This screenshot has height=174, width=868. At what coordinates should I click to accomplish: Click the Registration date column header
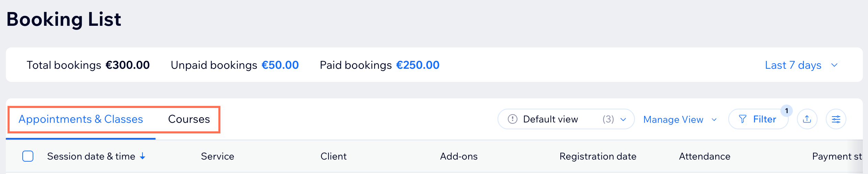pyautogui.click(x=598, y=156)
